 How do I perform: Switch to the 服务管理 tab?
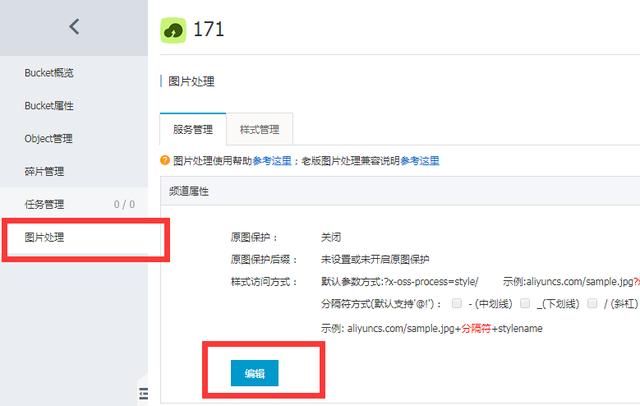(x=193, y=129)
